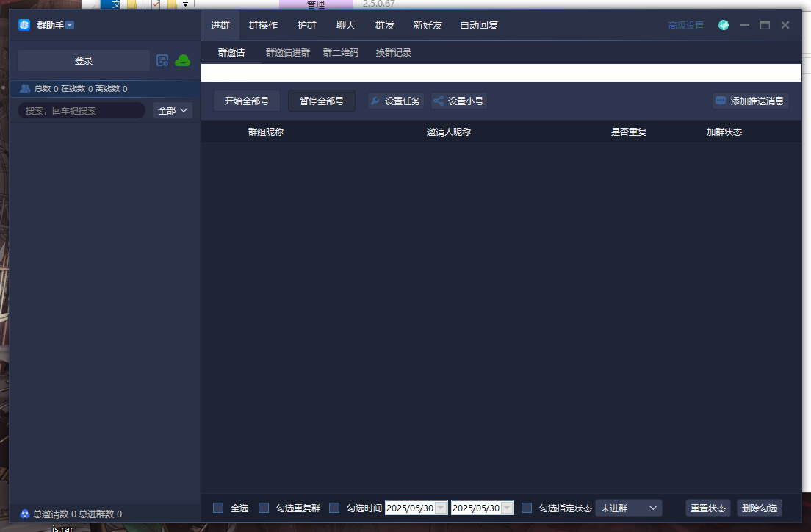
Task: Check the 勾选重复群 checkbox
Action: 264,508
